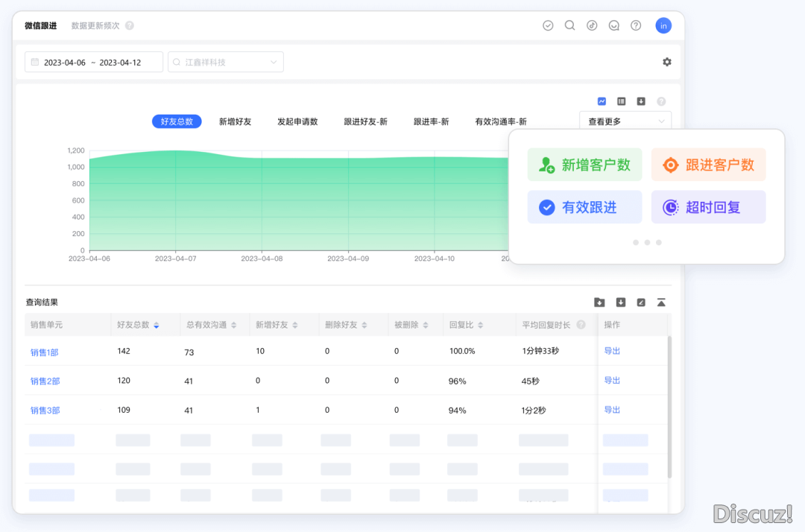Open the settings gear icon
Viewport: 805px width, 532px height.
[x=667, y=62]
